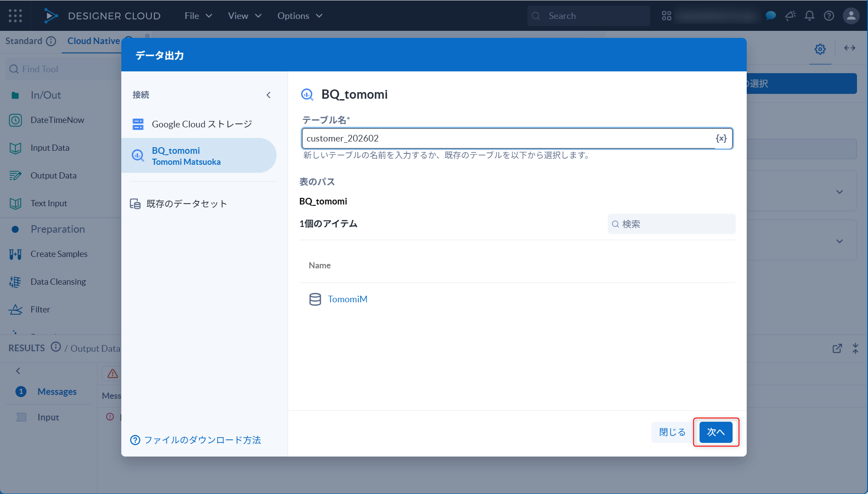Select the DateTimeNow tool

coord(58,119)
